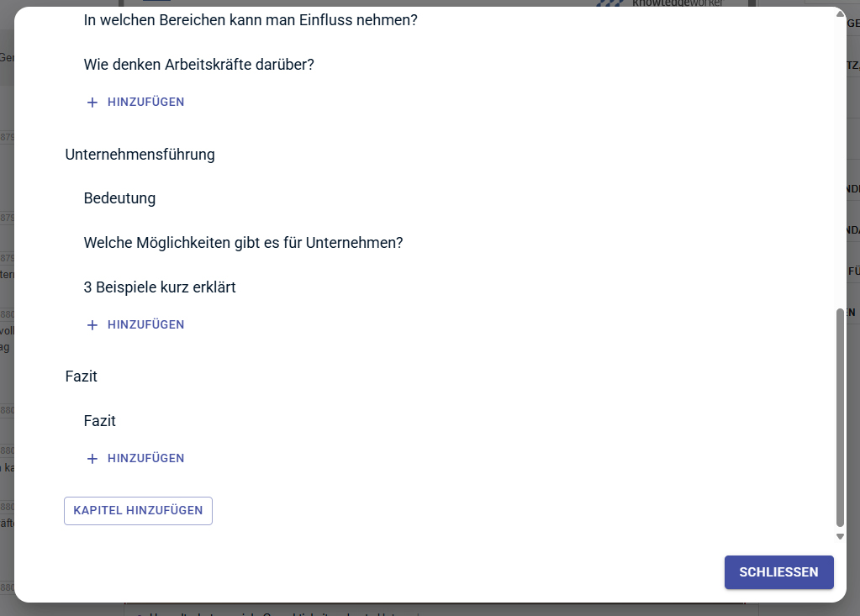Click the subchapter entry Bedeutung
This screenshot has height=616, width=860.
(119, 198)
